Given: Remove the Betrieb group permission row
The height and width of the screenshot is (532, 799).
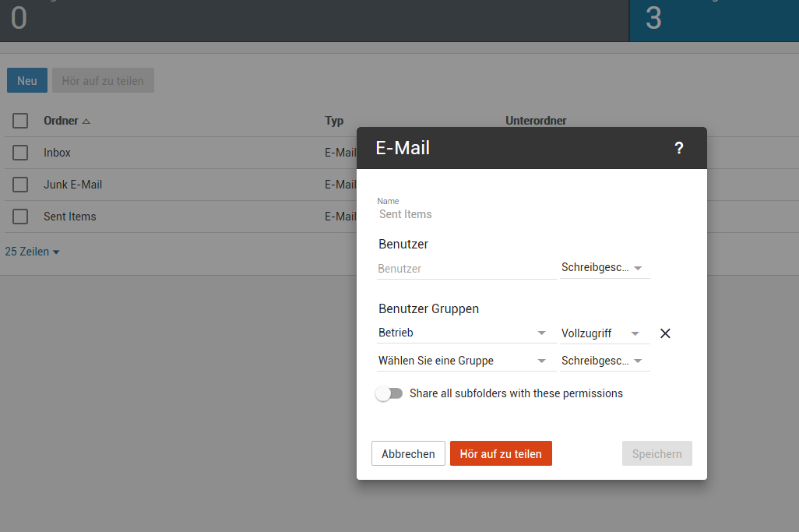Looking at the screenshot, I should [665, 333].
